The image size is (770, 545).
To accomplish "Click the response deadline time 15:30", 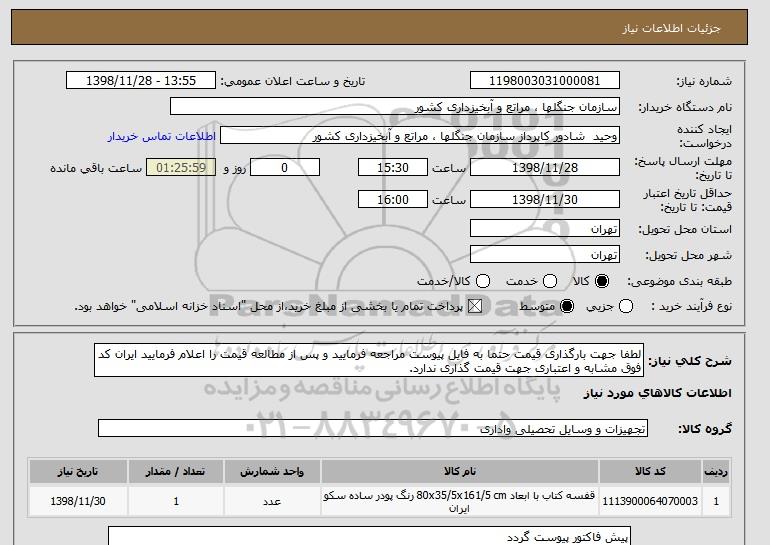I will coord(393,167).
